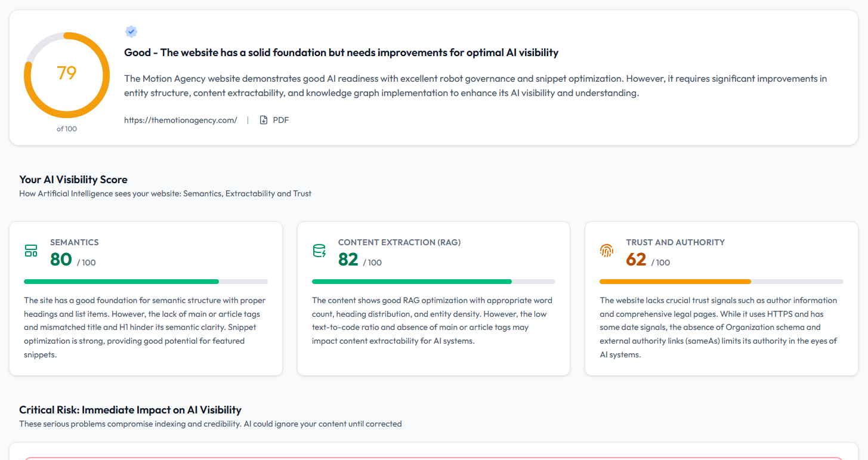Click the TRUST AND AUTHORITY card title
Viewport: 868px width, 460px height.
[675, 242]
